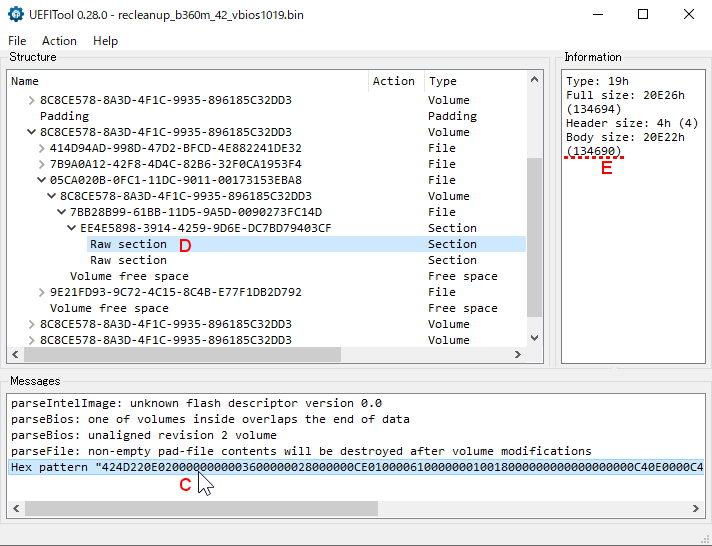
Task: Collapse the EE4E5898-3914 section node
Action: click(x=71, y=228)
